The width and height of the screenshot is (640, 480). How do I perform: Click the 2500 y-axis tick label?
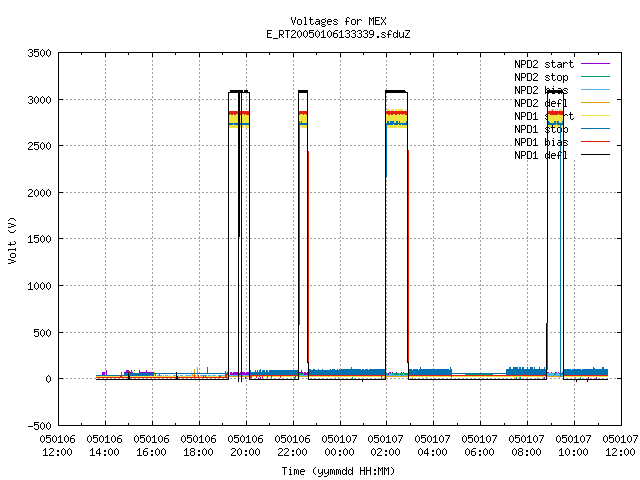(x=40, y=146)
